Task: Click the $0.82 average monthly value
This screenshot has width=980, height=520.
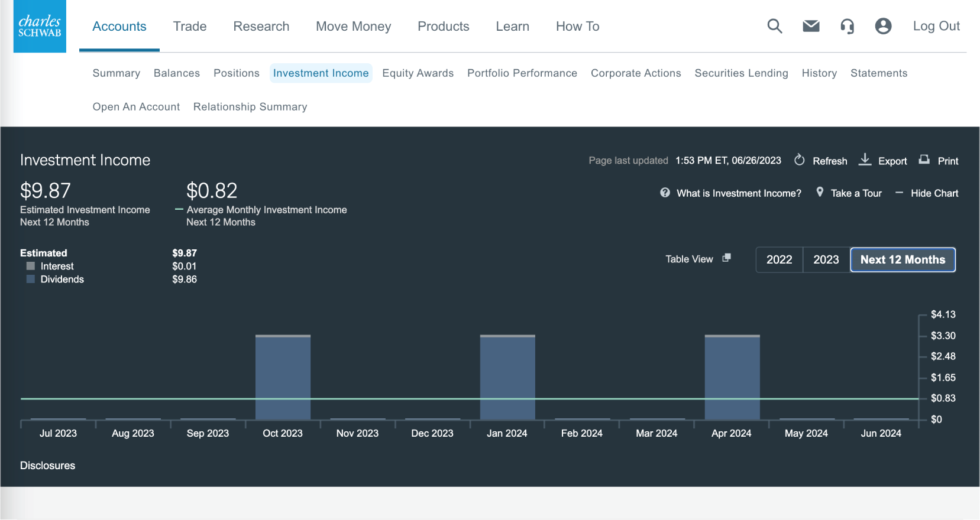Action: coord(212,190)
